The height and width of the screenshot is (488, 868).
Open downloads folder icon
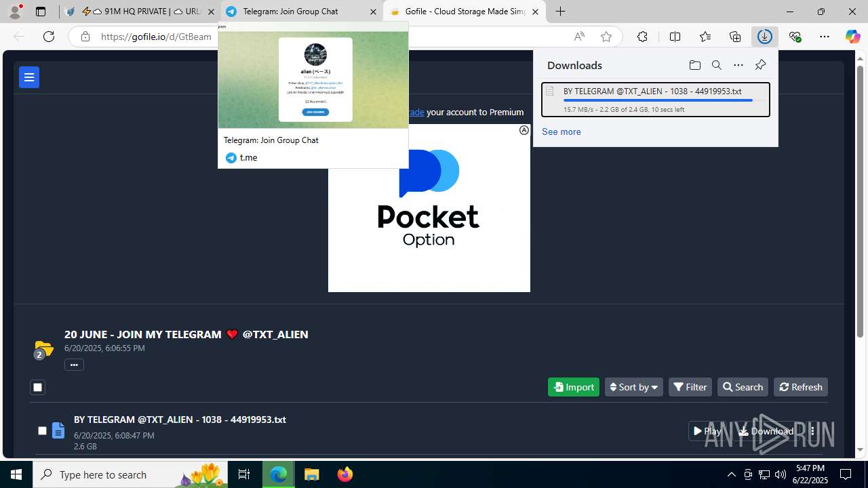click(x=695, y=65)
